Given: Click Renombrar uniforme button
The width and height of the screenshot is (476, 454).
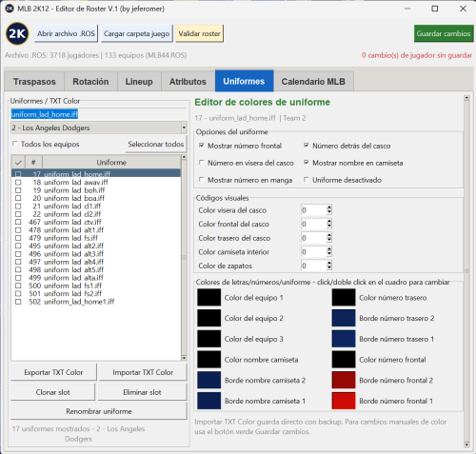Looking at the screenshot, I should click(99, 411).
